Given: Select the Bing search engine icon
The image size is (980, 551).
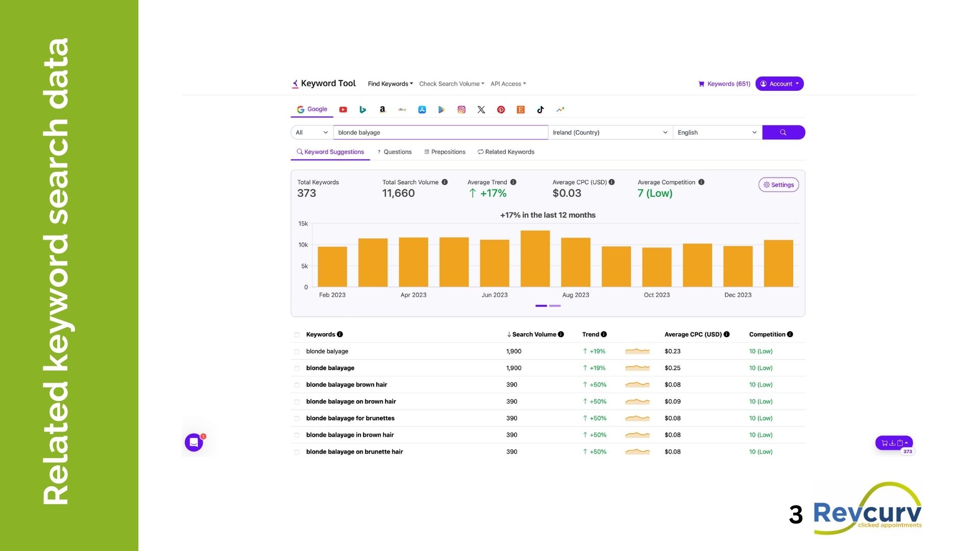Looking at the screenshot, I should coord(362,110).
